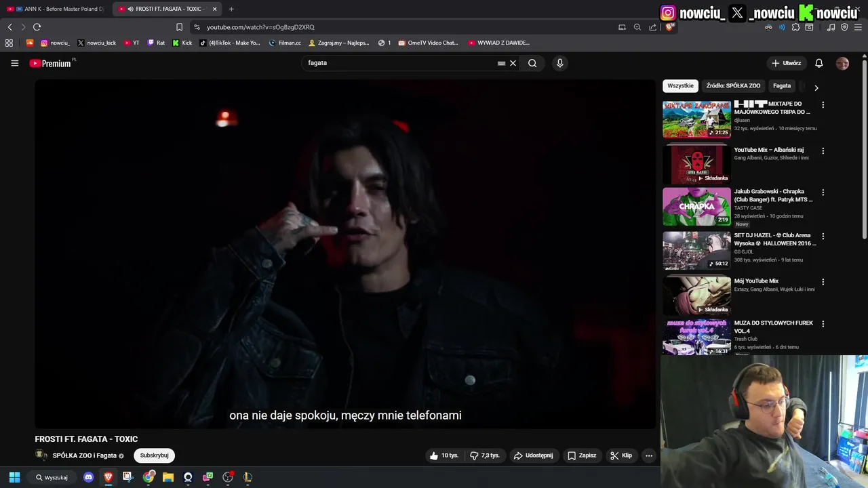Viewport: 868px width, 488px height.
Task: Open browser apps grid in bookmarks bar
Action: (9, 43)
